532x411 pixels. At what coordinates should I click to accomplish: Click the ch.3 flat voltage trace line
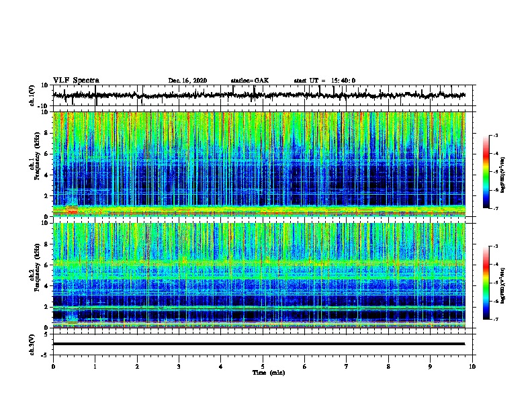[259, 344]
